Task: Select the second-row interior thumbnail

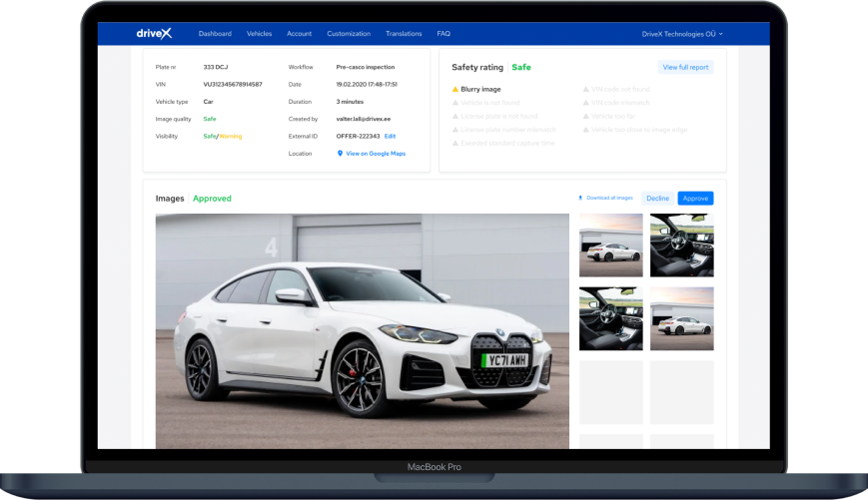Action: (611, 318)
